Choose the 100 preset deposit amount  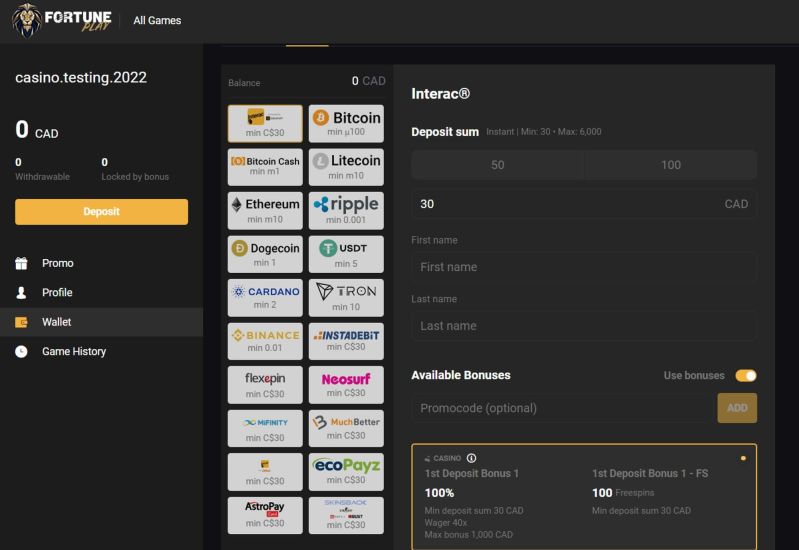671,165
